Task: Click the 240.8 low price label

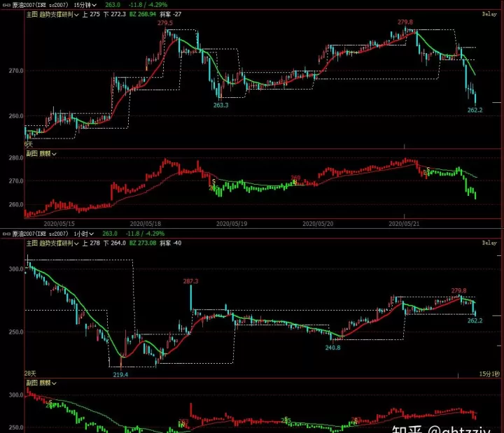Action: point(332,348)
